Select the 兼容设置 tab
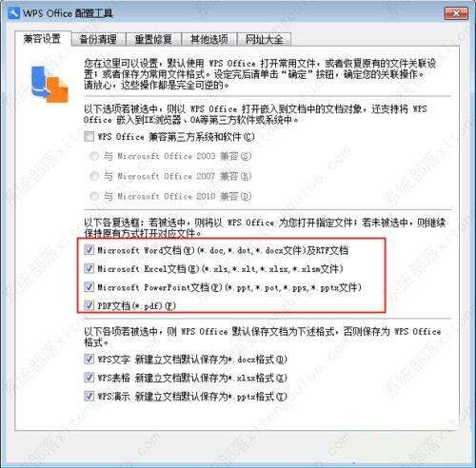Image resolution: width=476 pixels, height=468 pixels. [43, 39]
